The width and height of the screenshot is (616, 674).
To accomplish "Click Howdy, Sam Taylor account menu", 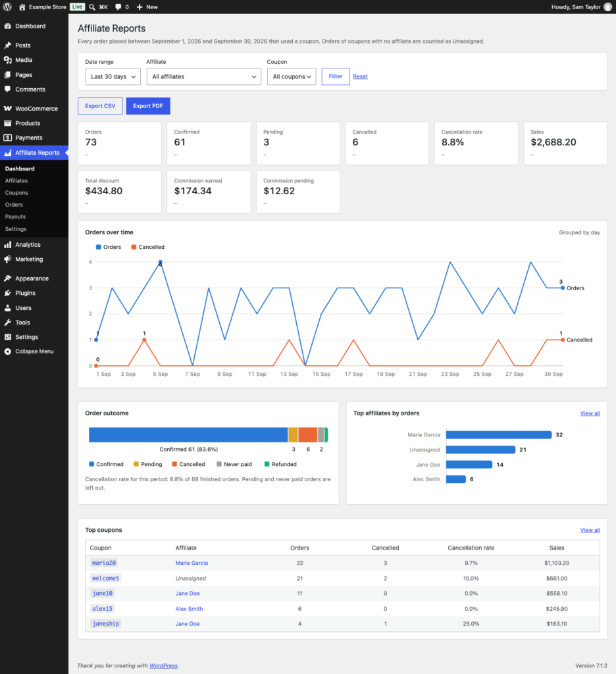I will [581, 7].
